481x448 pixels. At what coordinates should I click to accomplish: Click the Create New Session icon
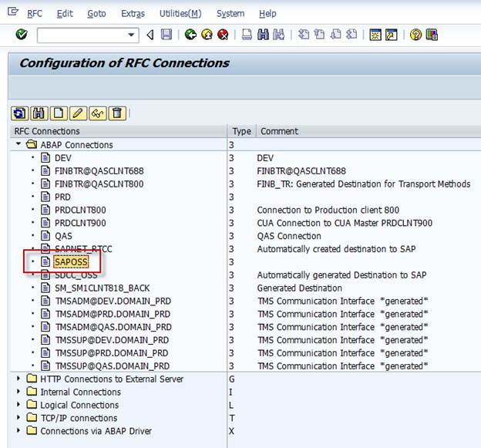(375, 35)
